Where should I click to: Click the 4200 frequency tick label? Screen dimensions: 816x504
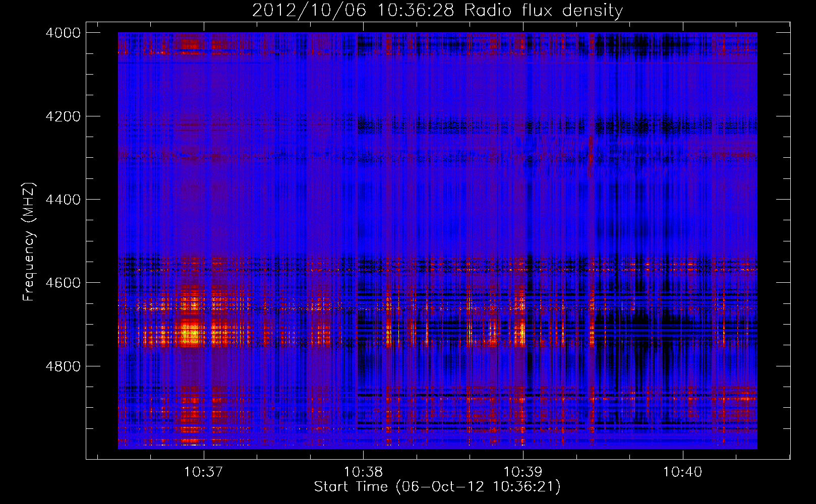[63, 116]
